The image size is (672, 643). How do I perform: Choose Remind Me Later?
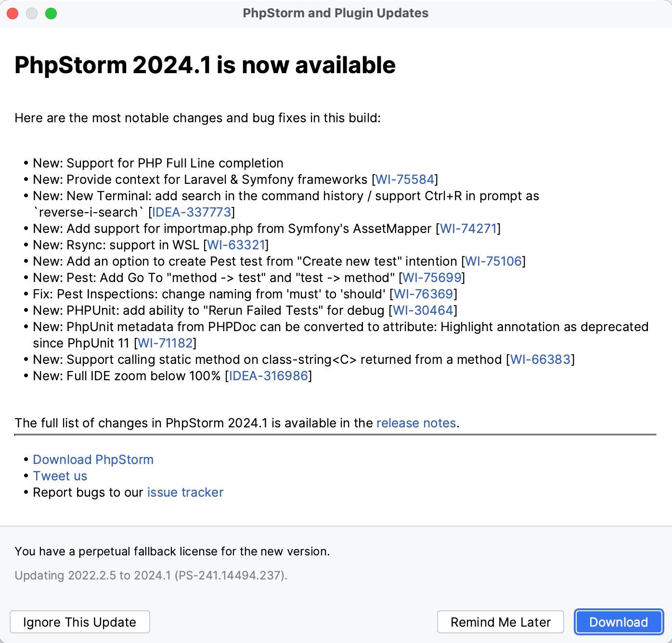click(500, 622)
